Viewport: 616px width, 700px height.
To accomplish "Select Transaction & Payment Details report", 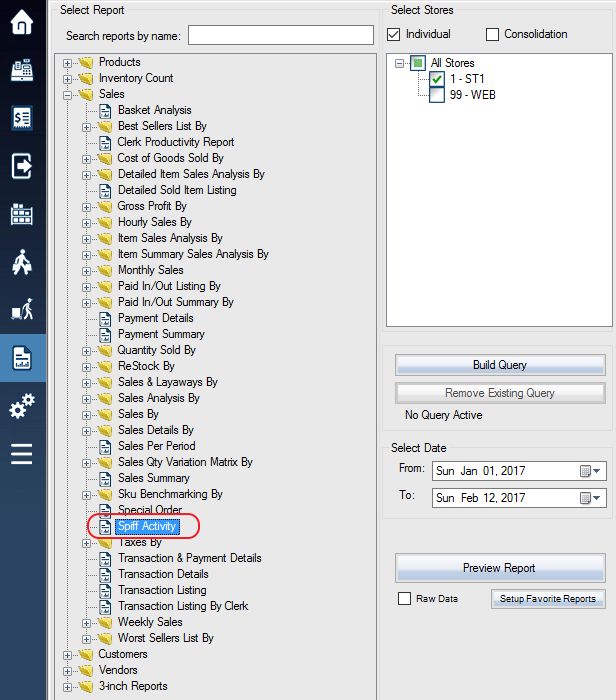I will point(190,558).
